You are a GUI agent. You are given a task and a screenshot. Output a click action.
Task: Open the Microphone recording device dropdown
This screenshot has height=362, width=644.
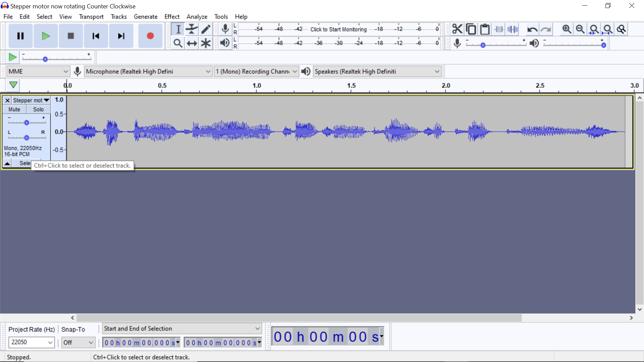(x=148, y=71)
